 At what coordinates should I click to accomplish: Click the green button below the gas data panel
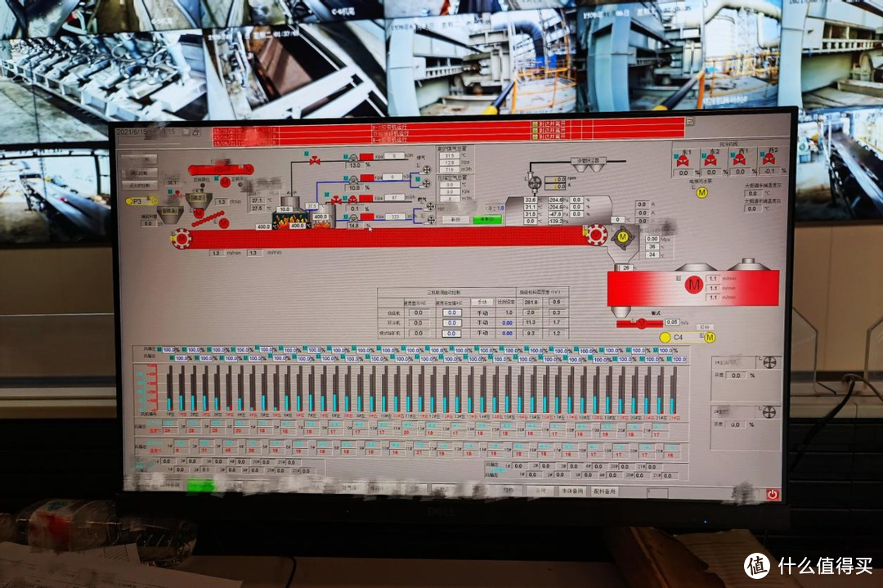(x=486, y=220)
